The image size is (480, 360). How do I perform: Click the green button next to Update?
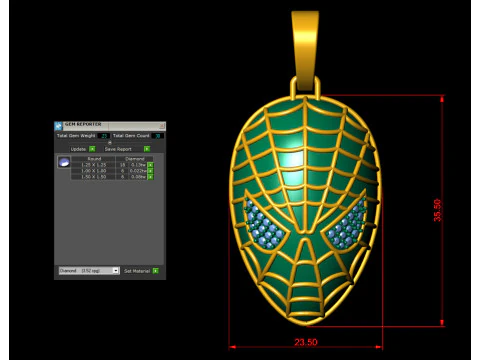pyautogui.click(x=92, y=149)
